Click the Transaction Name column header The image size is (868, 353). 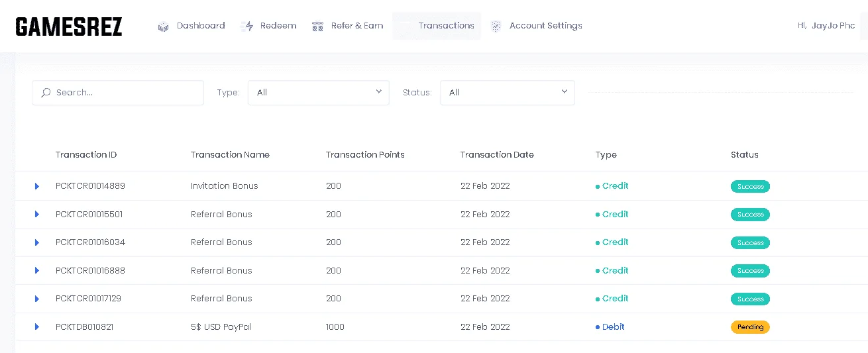click(x=230, y=155)
